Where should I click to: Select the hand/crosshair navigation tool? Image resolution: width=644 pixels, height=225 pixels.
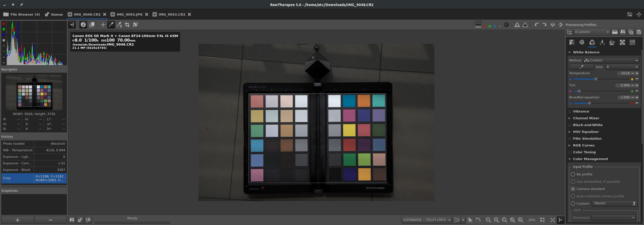[x=103, y=25]
